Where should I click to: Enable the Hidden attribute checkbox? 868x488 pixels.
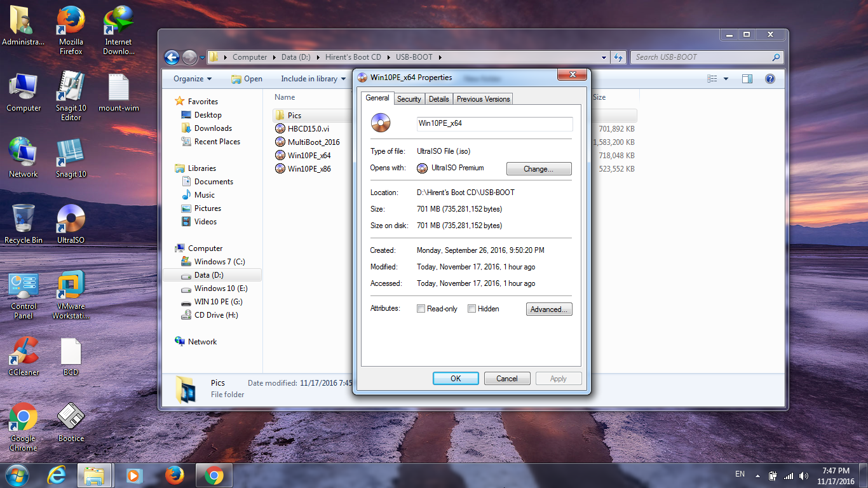471,309
